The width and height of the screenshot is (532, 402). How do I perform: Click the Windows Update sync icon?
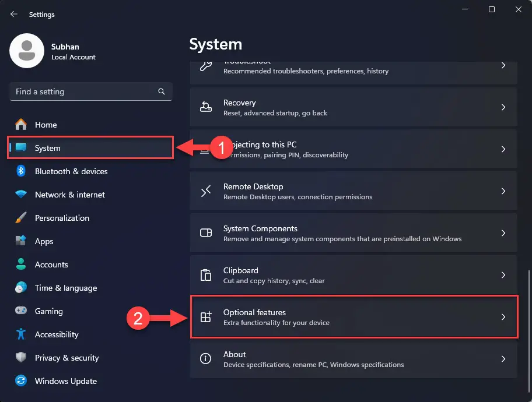tap(21, 380)
